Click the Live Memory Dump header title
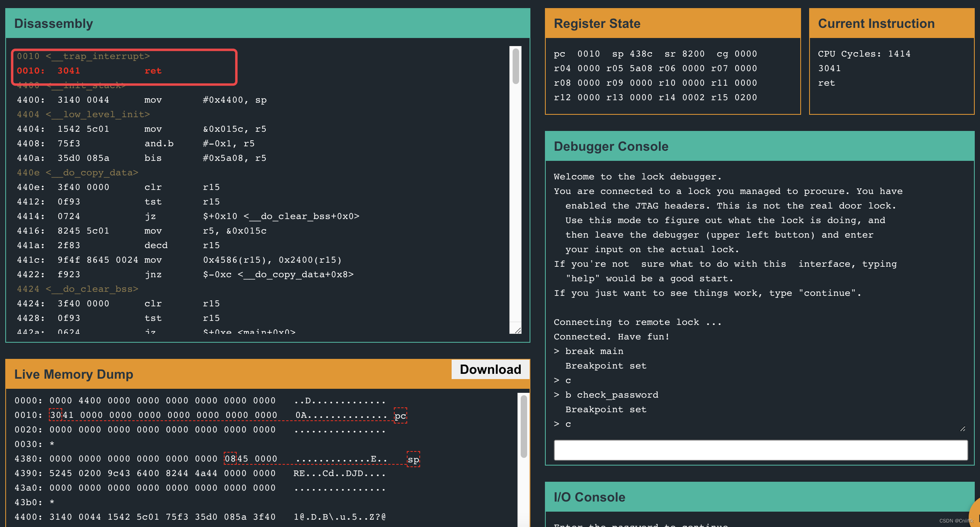 click(x=74, y=374)
